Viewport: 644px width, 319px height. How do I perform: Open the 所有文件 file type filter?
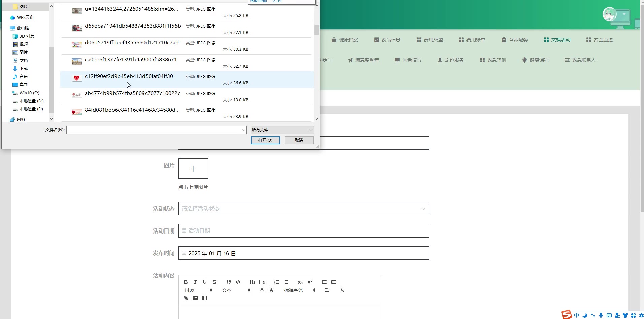pos(282,130)
